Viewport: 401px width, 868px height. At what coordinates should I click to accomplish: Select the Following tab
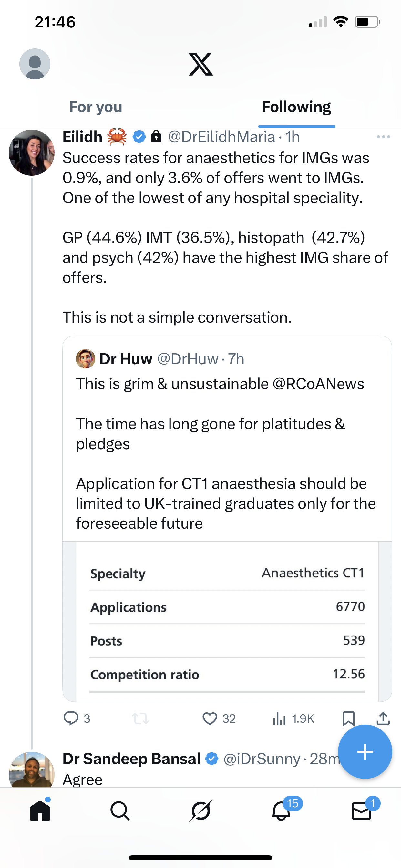click(296, 107)
